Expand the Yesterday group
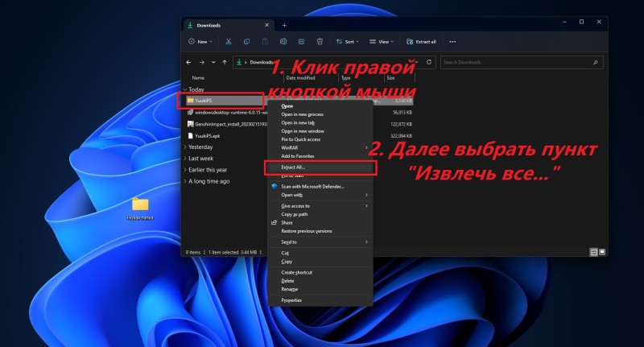 point(200,147)
